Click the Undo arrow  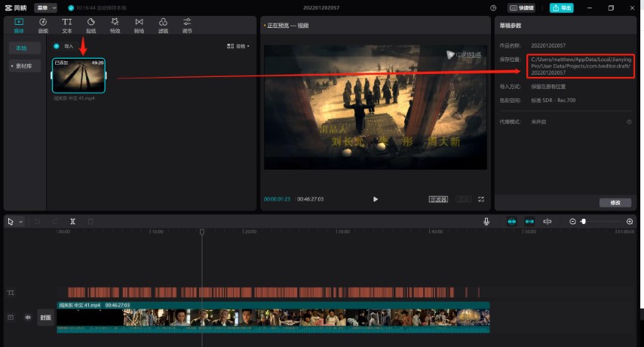click(37, 222)
